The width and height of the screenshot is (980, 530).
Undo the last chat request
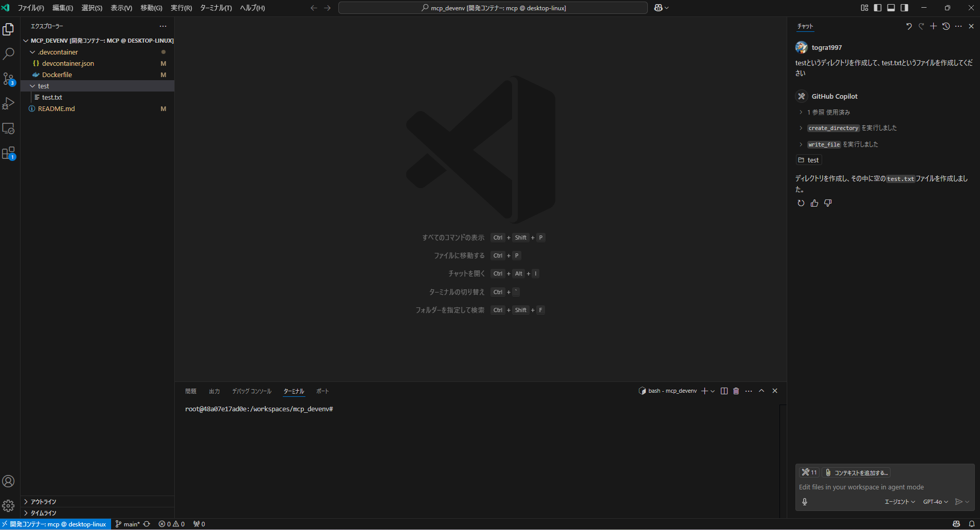(909, 26)
